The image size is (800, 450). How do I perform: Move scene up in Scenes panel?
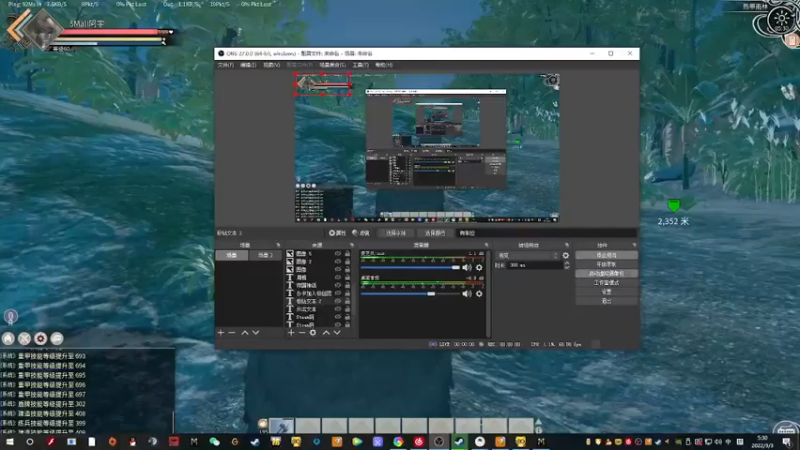[x=245, y=333]
